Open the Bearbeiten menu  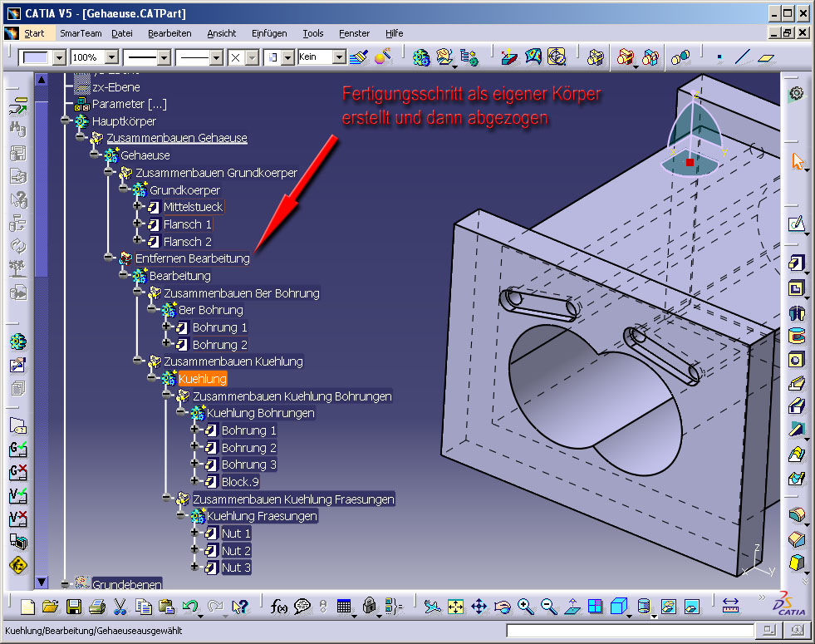[170, 33]
